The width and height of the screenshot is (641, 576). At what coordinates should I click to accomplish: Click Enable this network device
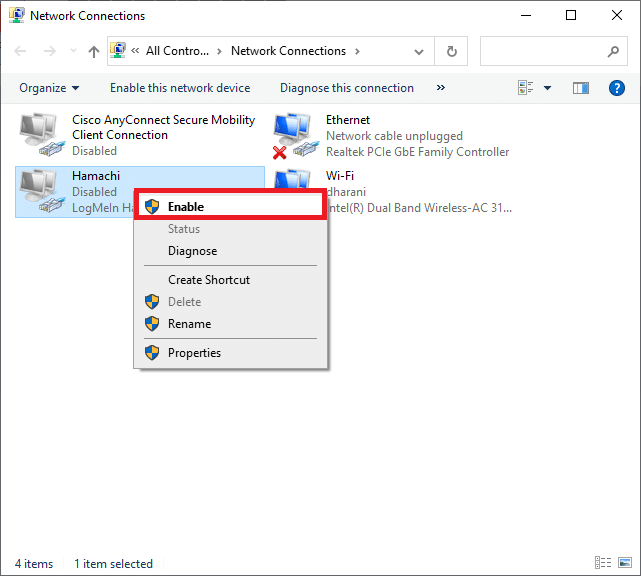coord(180,88)
